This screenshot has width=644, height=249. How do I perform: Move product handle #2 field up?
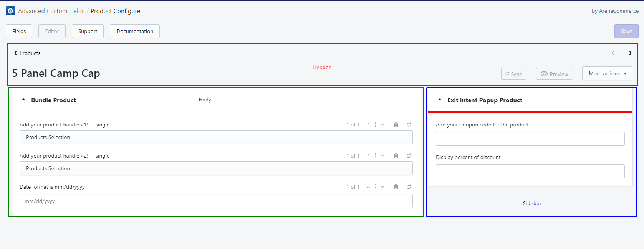(368, 156)
